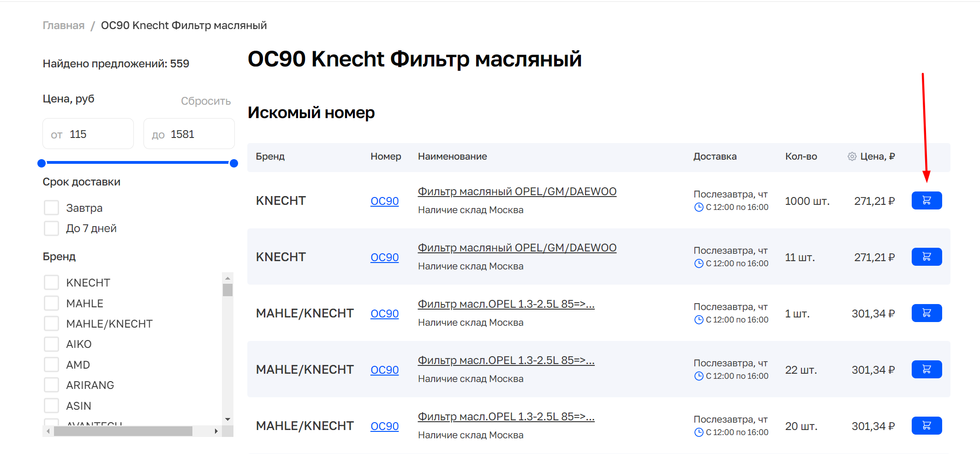The image size is (980, 454).
Task: Sort by Цена column header
Action: (877, 156)
